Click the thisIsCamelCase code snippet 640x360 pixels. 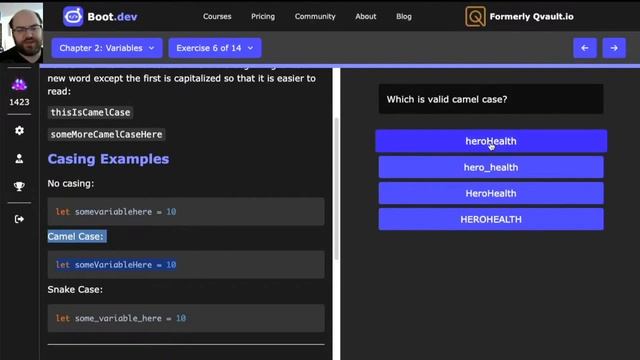coord(90,112)
